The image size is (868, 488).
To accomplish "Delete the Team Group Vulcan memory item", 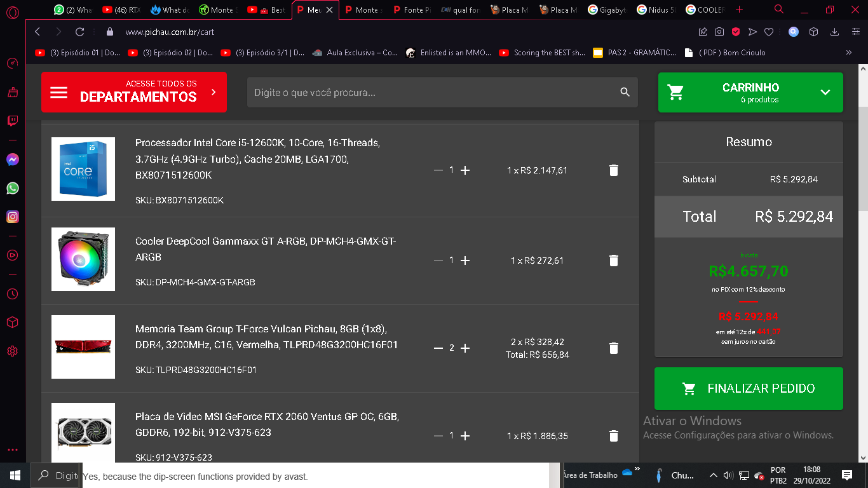I will [613, 348].
